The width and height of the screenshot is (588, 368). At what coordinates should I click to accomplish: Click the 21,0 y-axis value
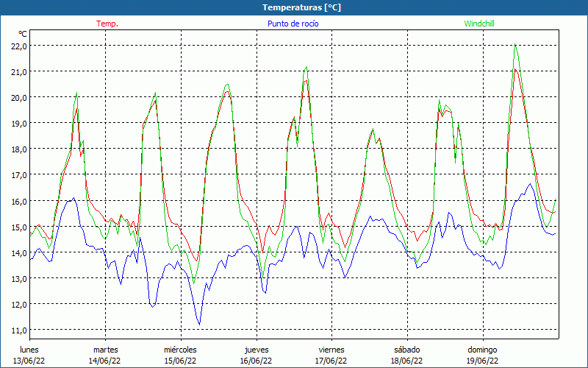pos(19,71)
